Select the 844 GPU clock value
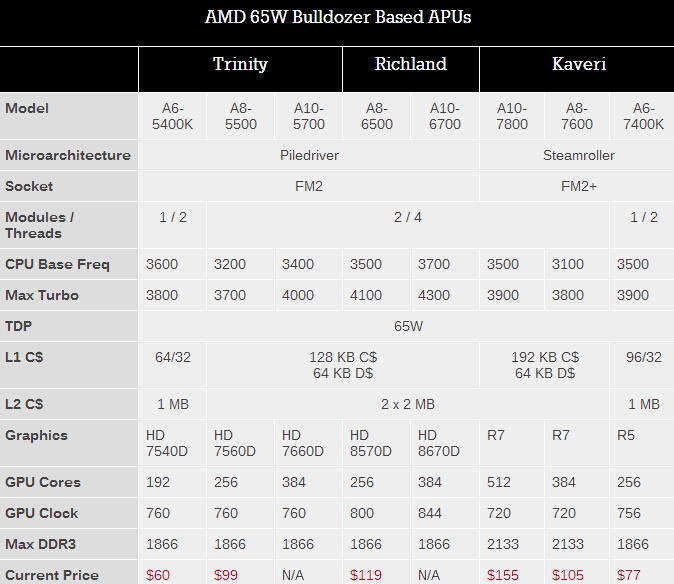This screenshot has width=674, height=584. pyautogui.click(x=429, y=513)
